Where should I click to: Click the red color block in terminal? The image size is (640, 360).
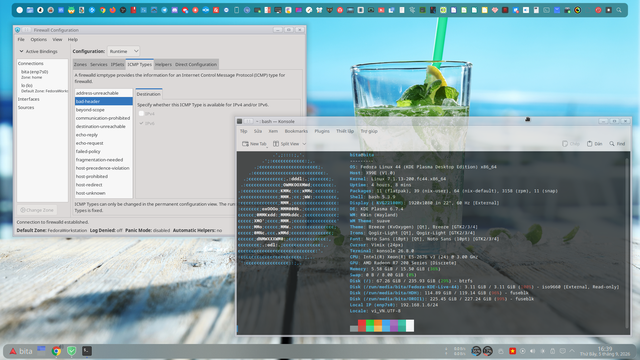362,325
